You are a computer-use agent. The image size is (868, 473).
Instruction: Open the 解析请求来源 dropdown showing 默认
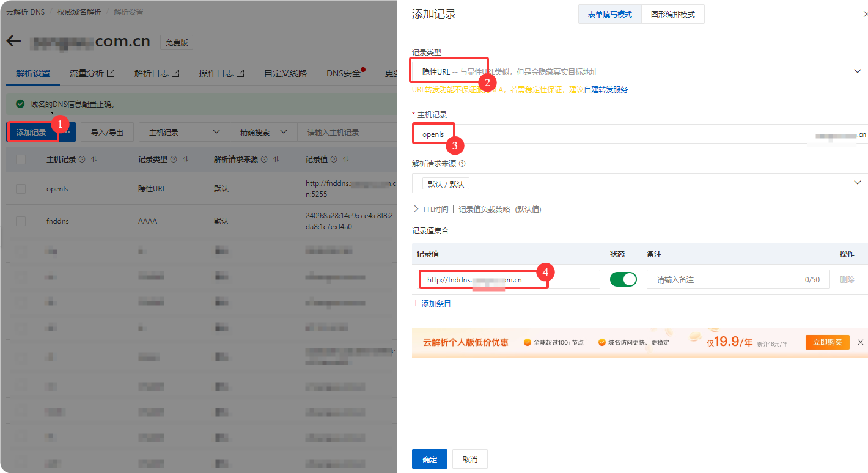pos(639,183)
